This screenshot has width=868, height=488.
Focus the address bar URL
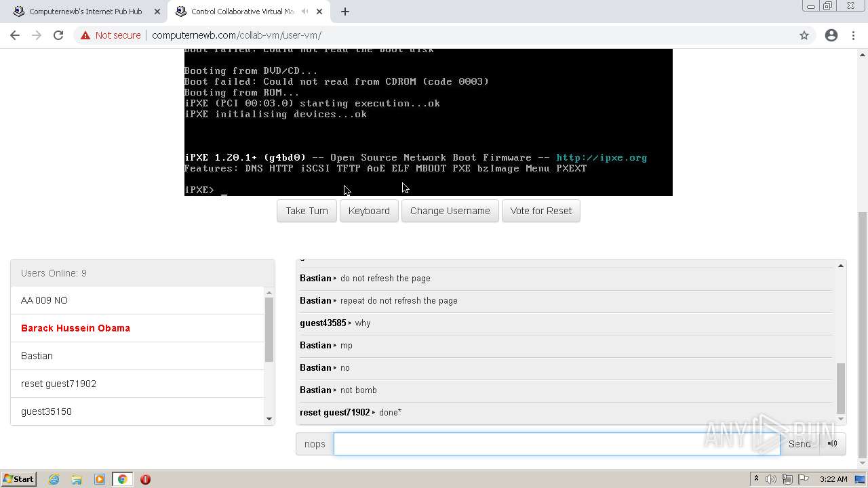coord(237,35)
